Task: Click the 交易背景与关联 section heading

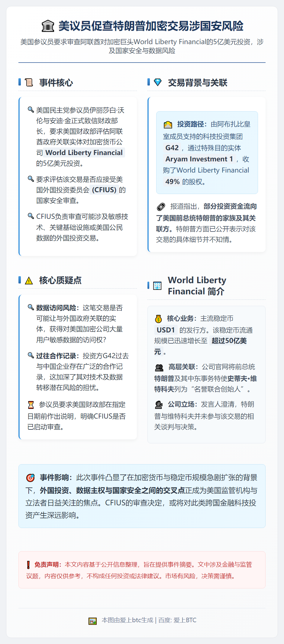Action: tap(198, 83)
